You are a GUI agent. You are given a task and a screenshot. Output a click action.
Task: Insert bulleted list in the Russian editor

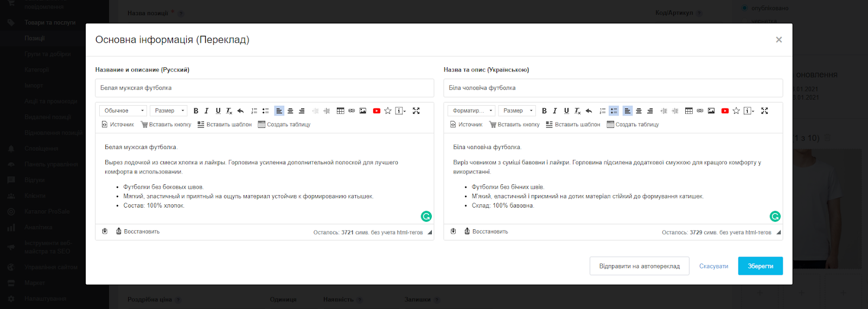(x=265, y=111)
